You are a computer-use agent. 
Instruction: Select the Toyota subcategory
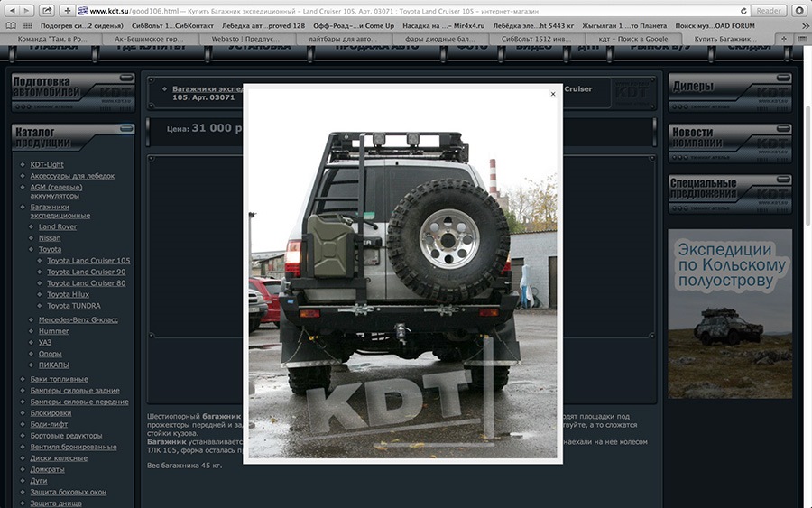50,250
